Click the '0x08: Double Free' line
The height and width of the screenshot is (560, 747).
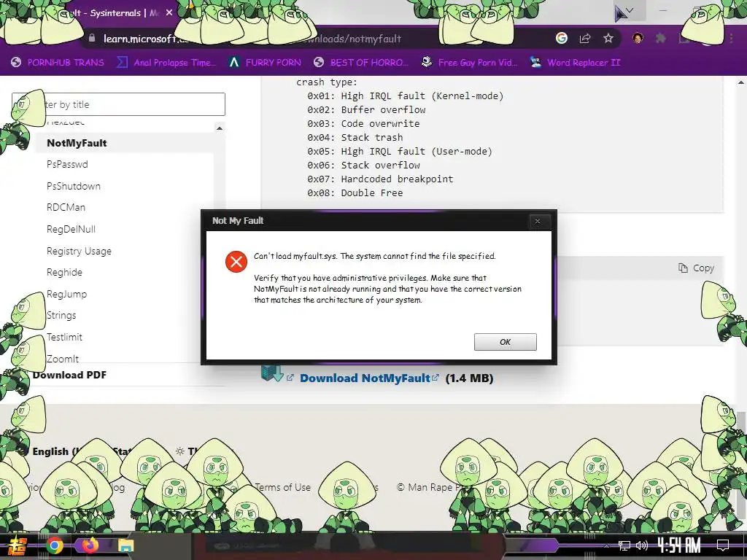355,192
